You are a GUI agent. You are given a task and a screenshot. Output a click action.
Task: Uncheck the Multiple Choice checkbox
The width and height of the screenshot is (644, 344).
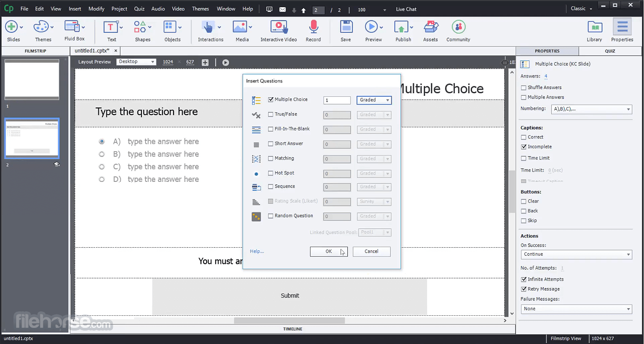270,99
